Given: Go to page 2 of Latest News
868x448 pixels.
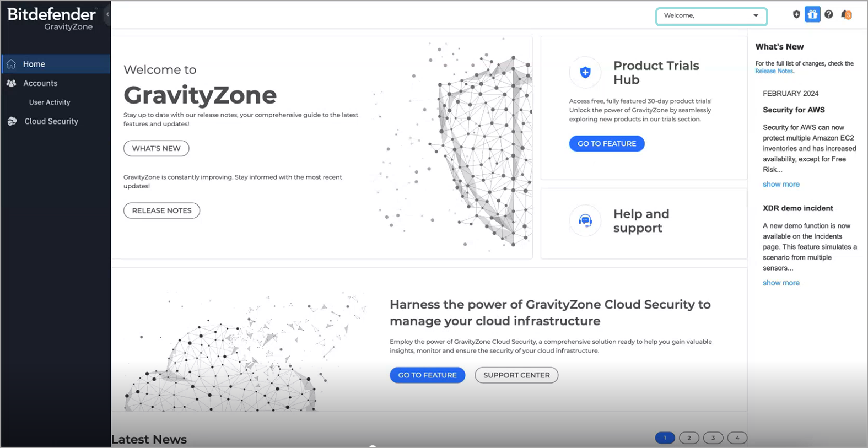Looking at the screenshot, I should coord(689,438).
